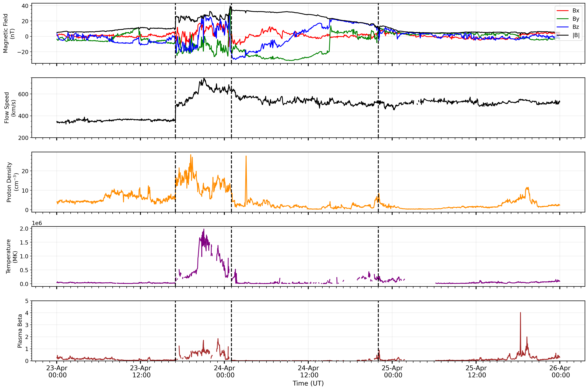Click the 25-Apr 12:00 tick label

tap(476, 372)
